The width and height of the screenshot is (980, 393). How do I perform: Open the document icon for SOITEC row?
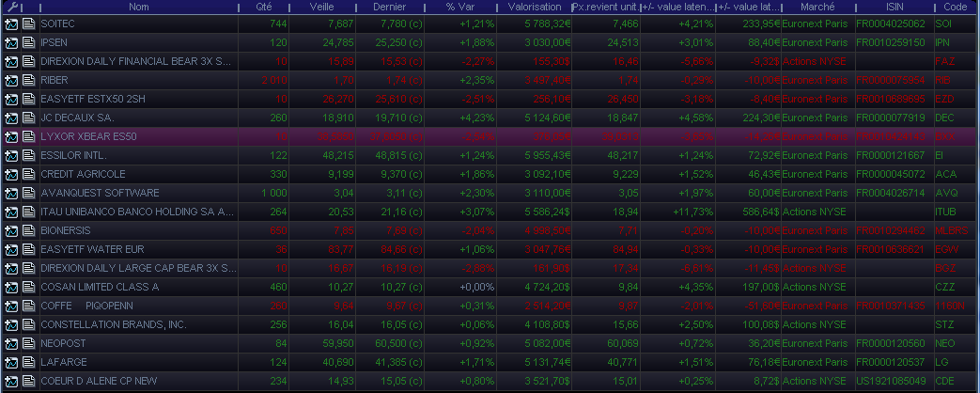29,24
